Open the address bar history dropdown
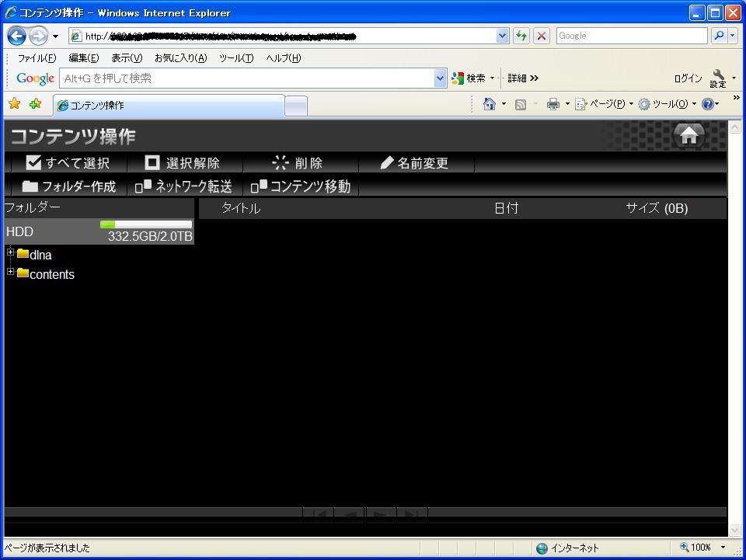 [x=502, y=36]
